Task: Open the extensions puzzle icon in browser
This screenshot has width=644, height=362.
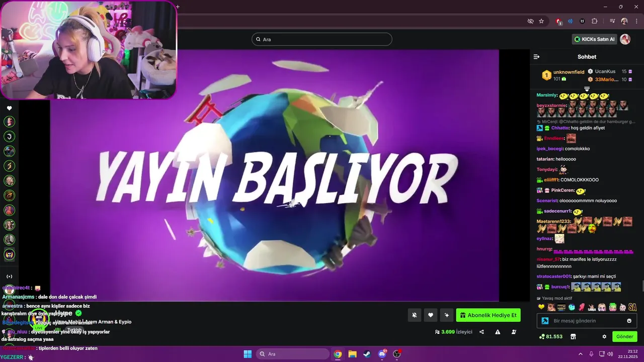Action: (x=595, y=21)
